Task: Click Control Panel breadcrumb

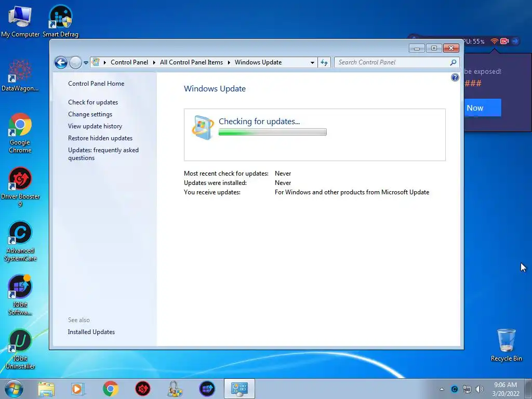Action: (129, 62)
